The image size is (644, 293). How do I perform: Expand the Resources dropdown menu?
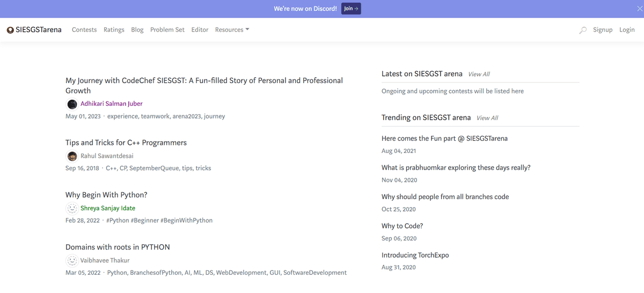[x=232, y=30]
